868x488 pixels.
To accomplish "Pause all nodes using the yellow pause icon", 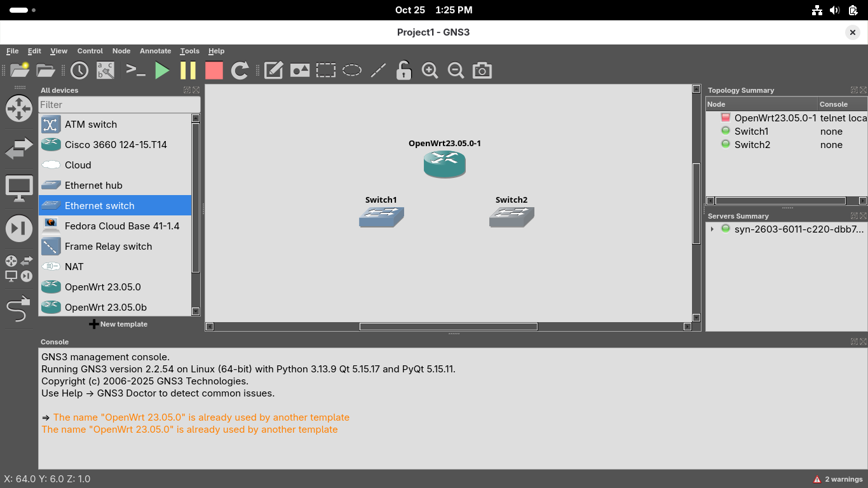I will pos(188,71).
